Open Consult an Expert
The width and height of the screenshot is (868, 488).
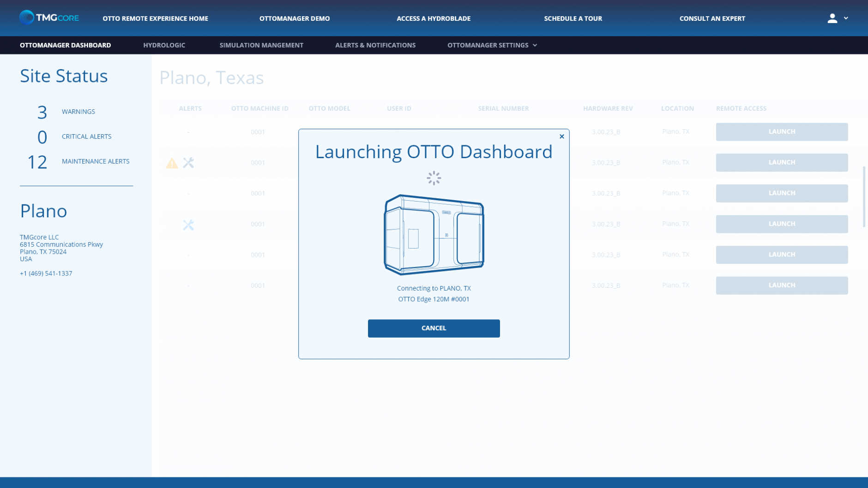pos(712,18)
